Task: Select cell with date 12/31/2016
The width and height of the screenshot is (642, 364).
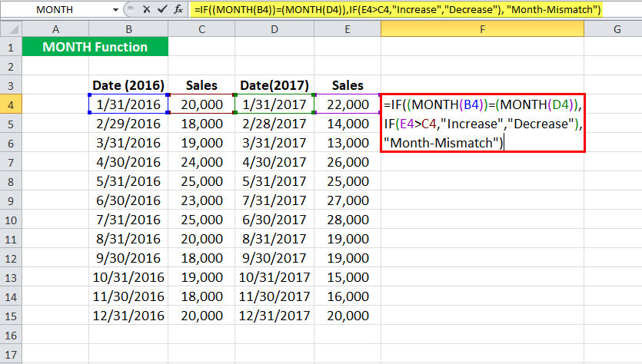Action: [128, 316]
